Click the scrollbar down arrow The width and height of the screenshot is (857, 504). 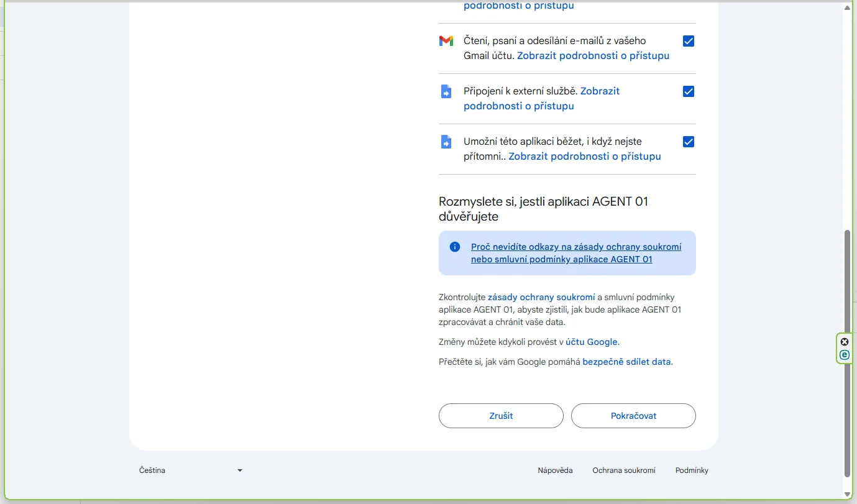848,495
